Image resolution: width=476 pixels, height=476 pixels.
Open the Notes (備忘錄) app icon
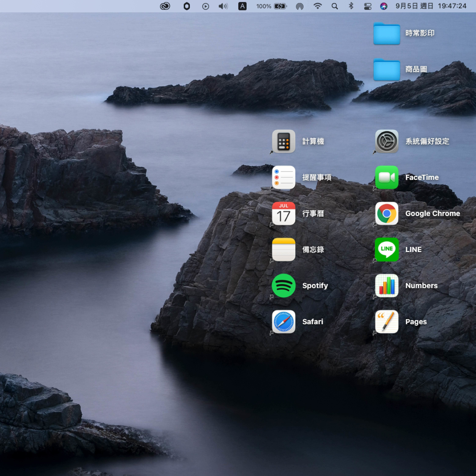pos(284,249)
